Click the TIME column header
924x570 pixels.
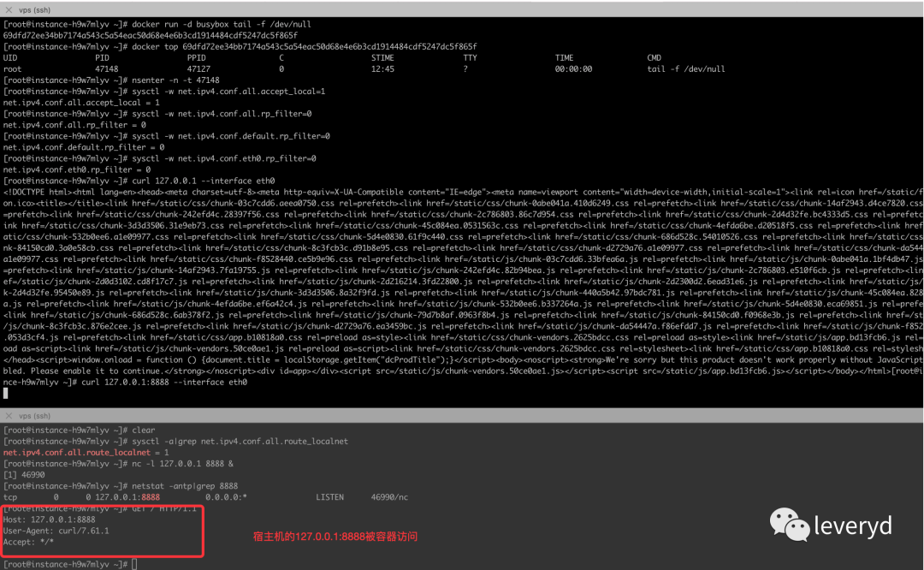pos(564,57)
